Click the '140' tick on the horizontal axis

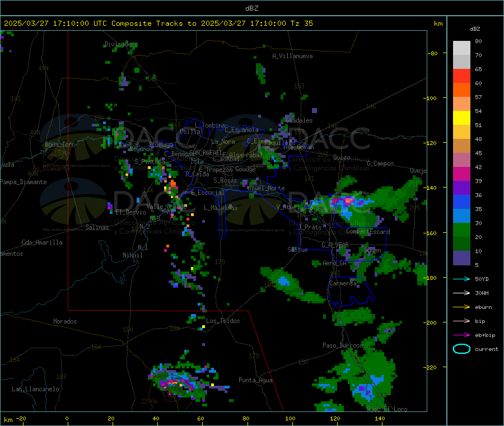pyautogui.click(x=380, y=418)
